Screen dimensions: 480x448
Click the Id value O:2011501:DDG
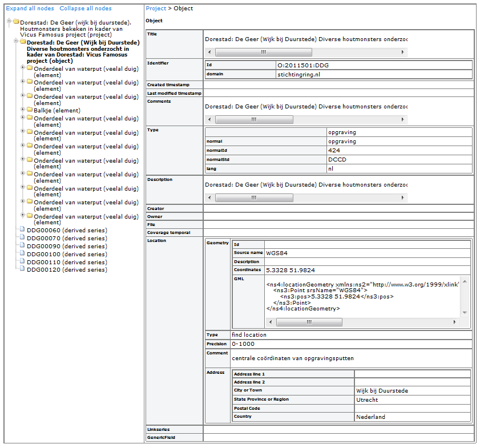coord(303,65)
